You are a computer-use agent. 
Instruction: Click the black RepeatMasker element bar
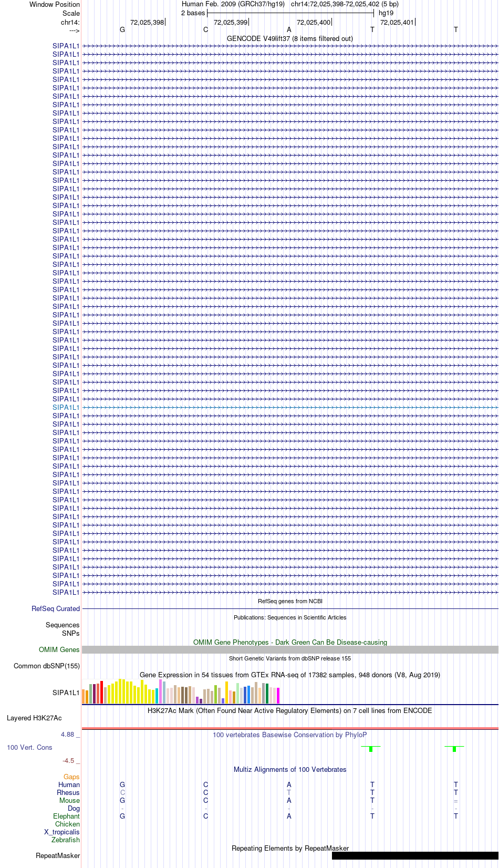point(415,855)
